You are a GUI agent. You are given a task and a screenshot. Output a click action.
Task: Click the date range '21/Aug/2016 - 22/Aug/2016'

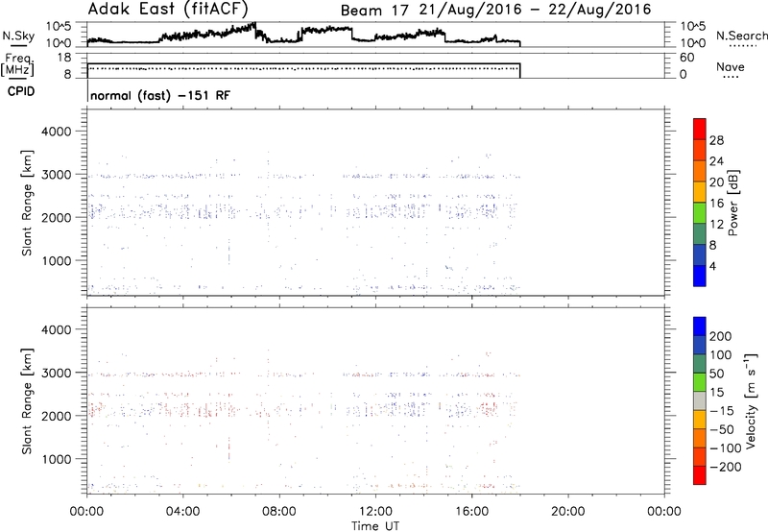click(x=536, y=10)
